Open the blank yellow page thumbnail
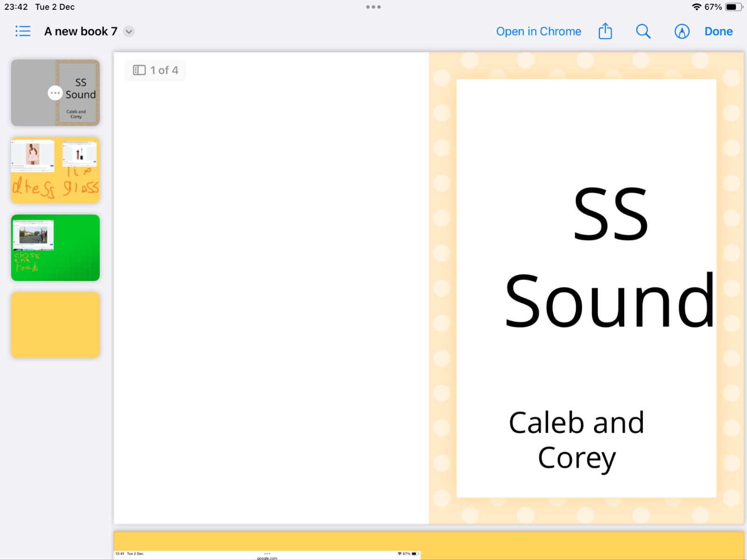Screen dimensions: 747x560 point(56,325)
